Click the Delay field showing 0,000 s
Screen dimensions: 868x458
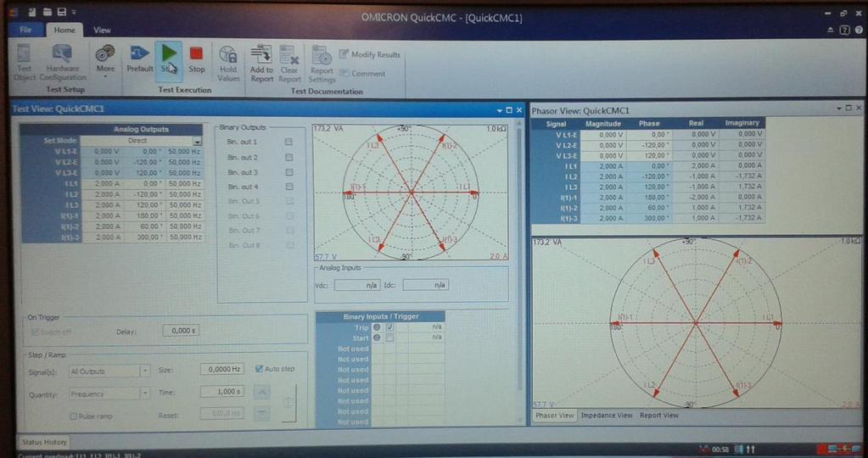click(x=181, y=330)
